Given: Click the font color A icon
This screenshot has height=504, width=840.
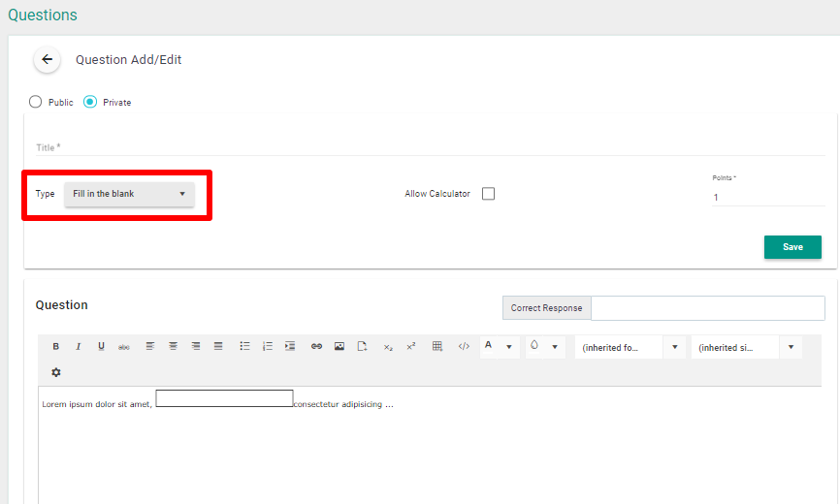Looking at the screenshot, I should coord(488,346).
